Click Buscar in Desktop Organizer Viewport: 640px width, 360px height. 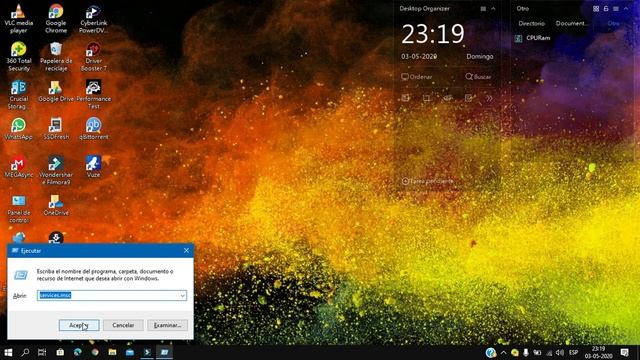[x=478, y=77]
